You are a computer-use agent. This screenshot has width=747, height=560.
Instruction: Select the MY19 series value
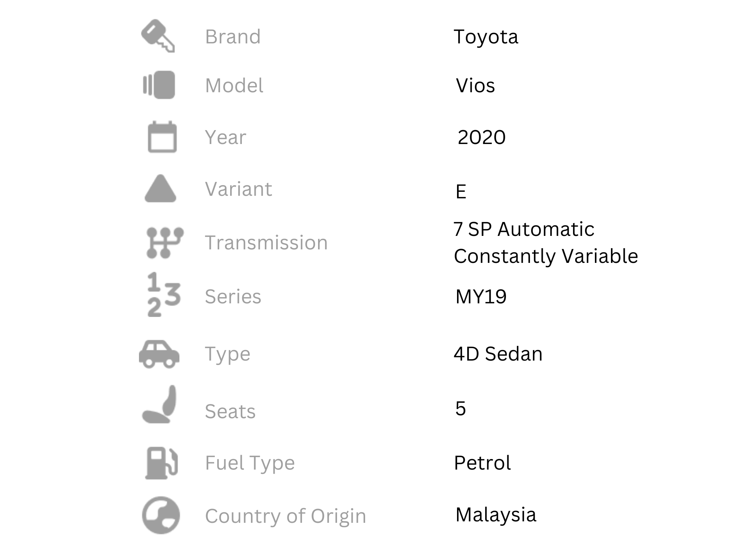(481, 296)
